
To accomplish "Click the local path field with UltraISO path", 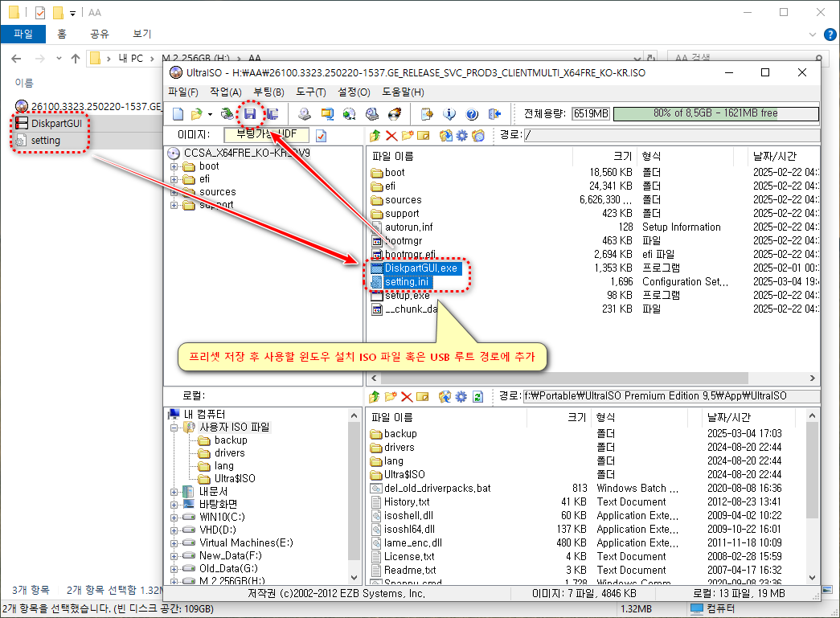I will [x=671, y=395].
